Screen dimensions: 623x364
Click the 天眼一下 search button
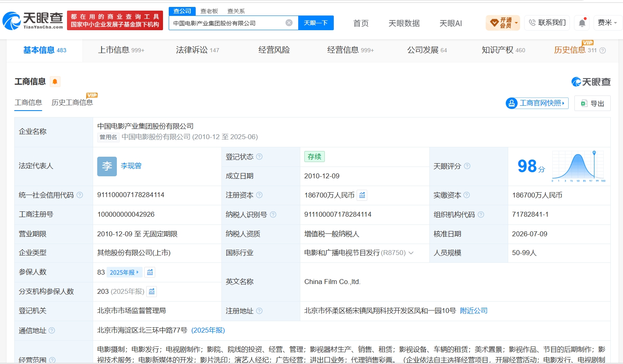[x=316, y=23]
